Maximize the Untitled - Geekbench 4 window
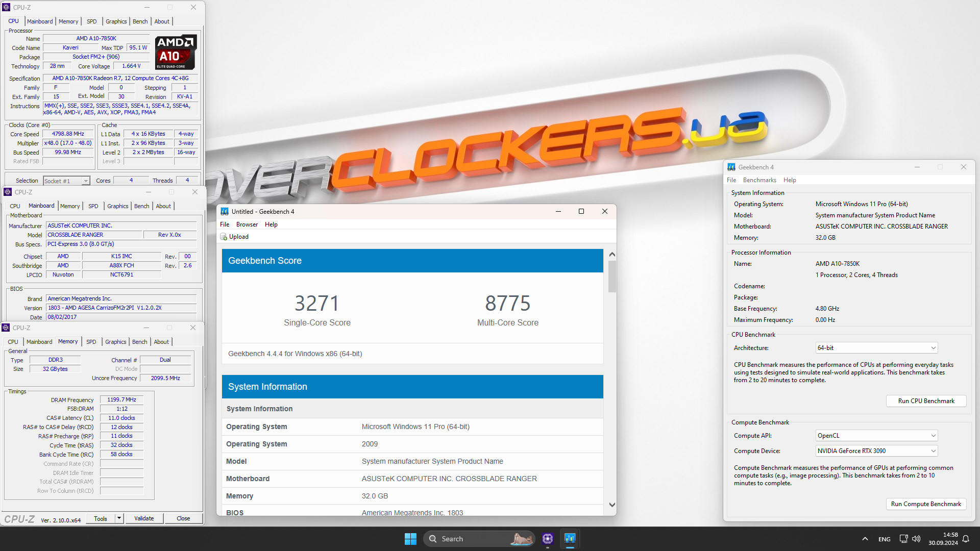This screenshot has width=980, height=551. coord(581,211)
